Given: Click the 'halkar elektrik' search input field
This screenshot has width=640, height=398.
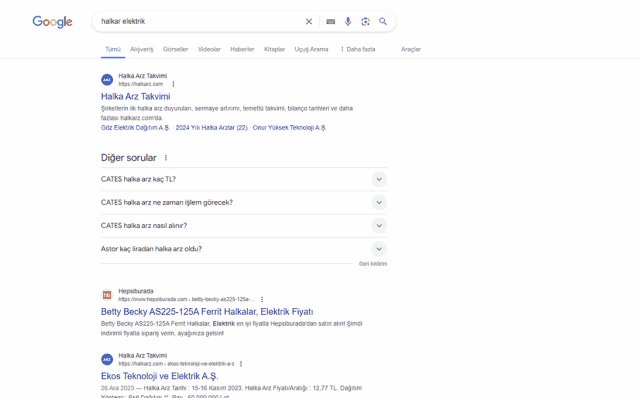Looking at the screenshot, I should pos(200,22).
